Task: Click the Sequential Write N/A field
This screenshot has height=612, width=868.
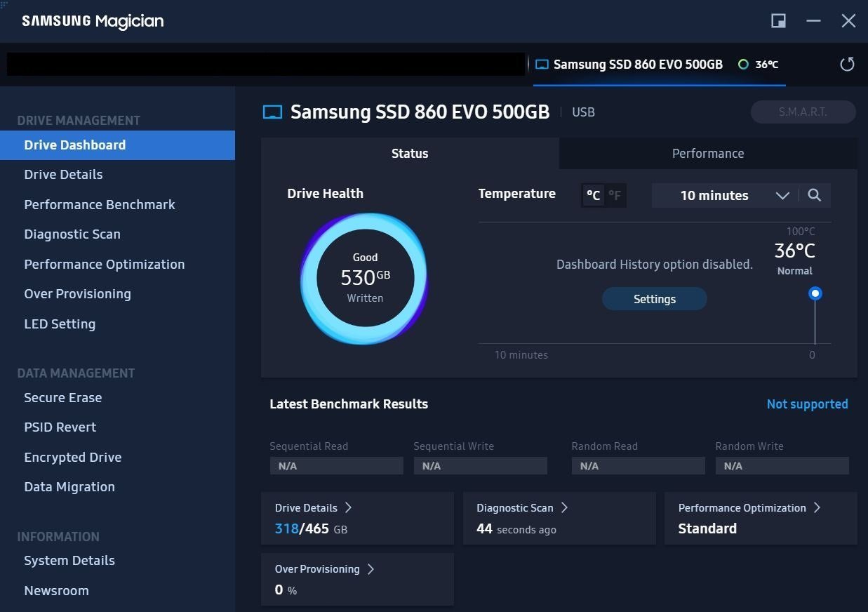Action: (481, 466)
